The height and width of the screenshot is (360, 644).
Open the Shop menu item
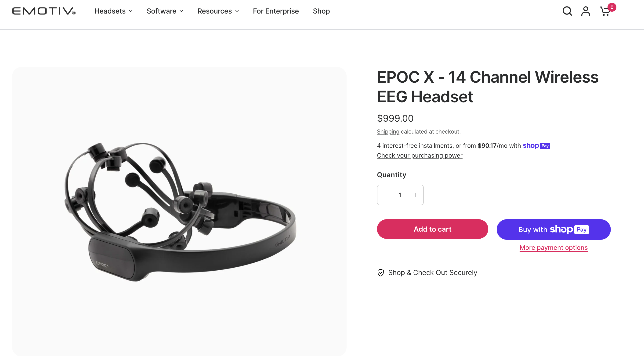pyautogui.click(x=321, y=11)
